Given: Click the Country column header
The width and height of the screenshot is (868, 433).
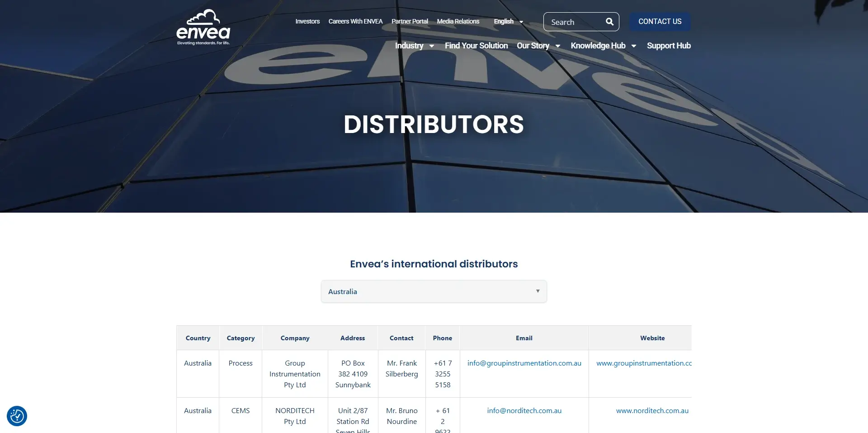Looking at the screenshot, I should point(198,338).
